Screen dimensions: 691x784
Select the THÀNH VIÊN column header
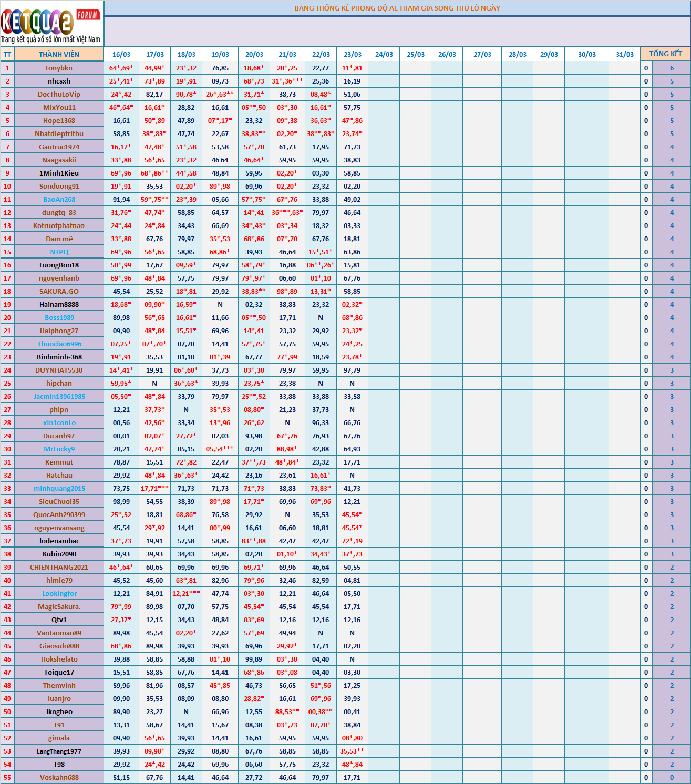(59, 54)
